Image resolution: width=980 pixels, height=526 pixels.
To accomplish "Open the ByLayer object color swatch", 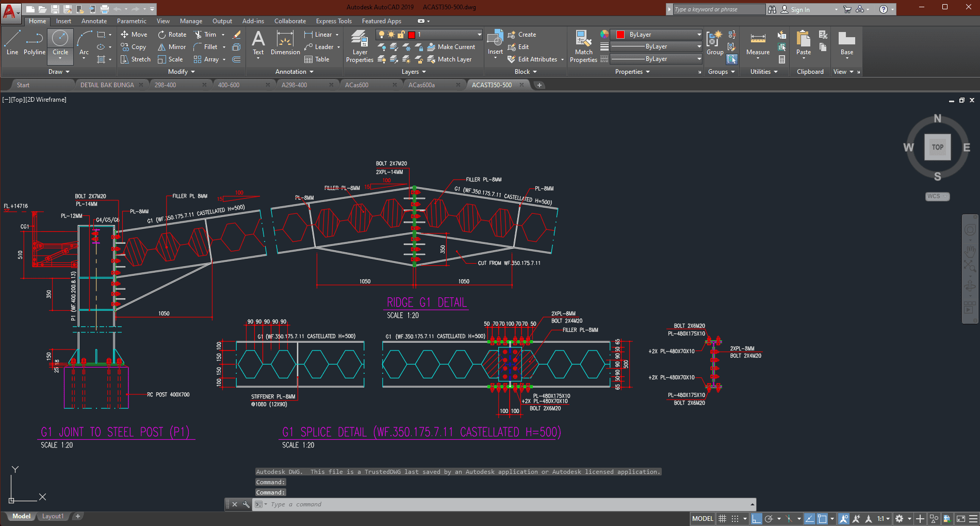I will 620,35.
